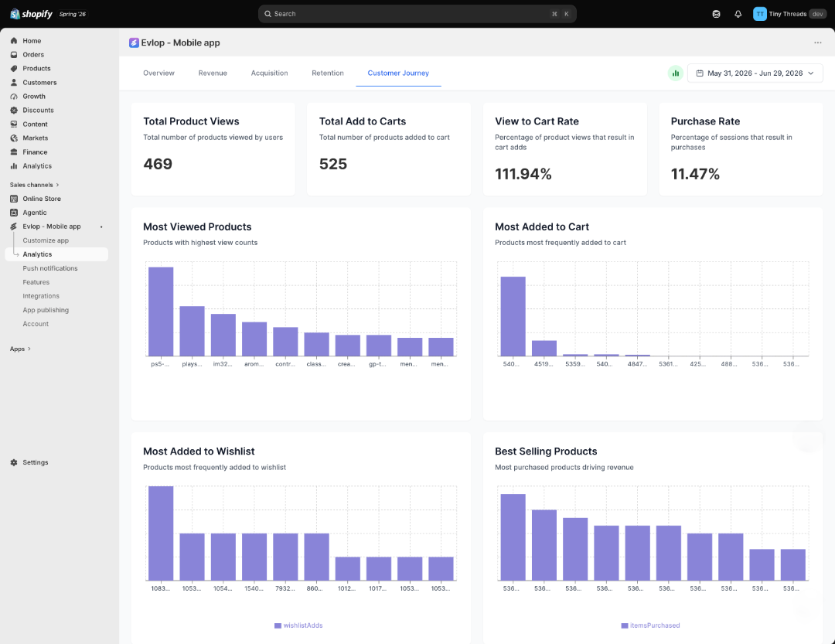835x644 pixels.
Task: Click the Analytics bar chart icon
Action: pyautogui.click(x=14, y=165)
